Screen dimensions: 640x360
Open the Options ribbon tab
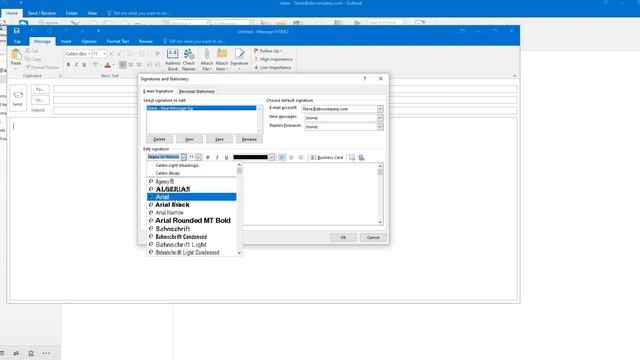click(x=89, y=41)
